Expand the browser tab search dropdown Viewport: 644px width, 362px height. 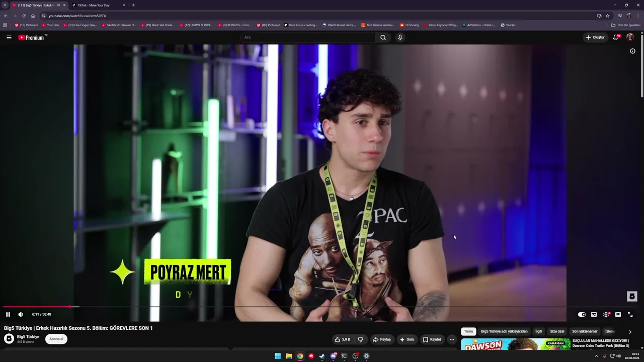(x=5, y=5)
